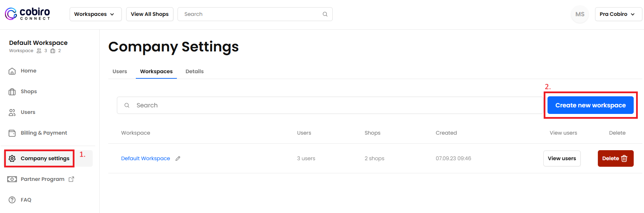The image size is (644, 213).
Task: Click the Company settings gear icon
Action: pos(12,158)
